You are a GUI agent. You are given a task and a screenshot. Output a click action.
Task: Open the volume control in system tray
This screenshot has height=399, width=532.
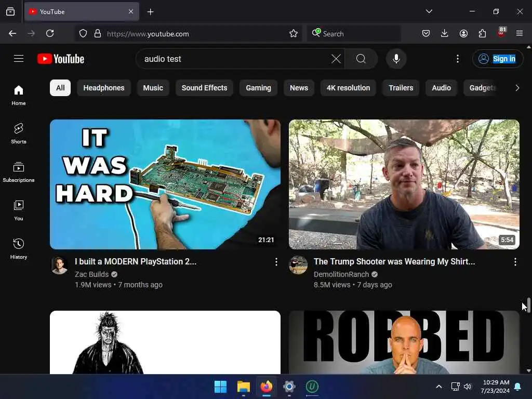[x=468, y=387]
